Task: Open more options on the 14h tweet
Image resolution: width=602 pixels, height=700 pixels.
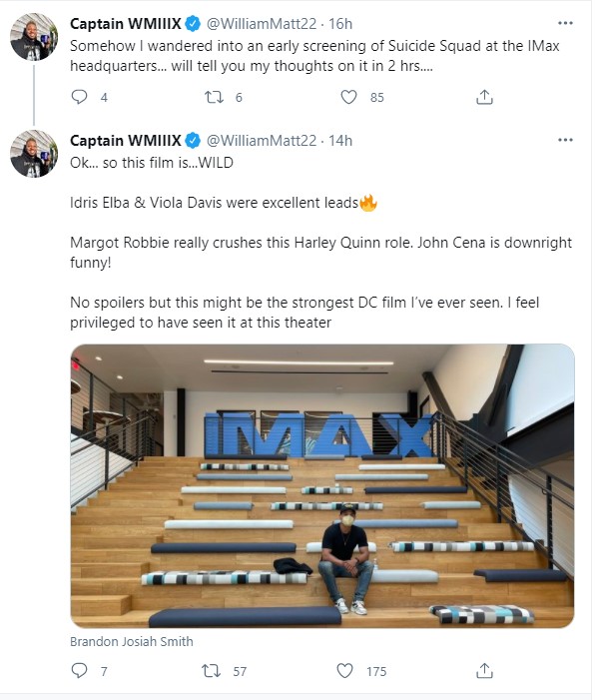Action: pyautogui.click(x=565, y=140)
